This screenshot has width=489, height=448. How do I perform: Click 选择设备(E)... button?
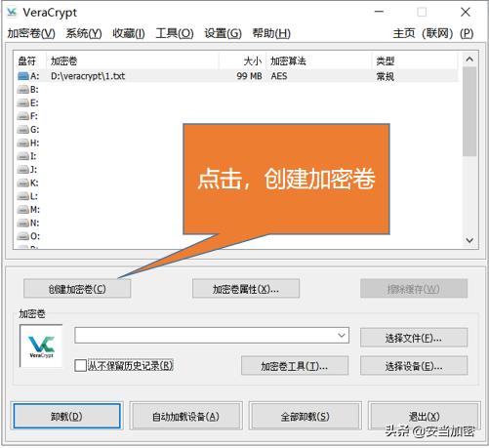(414, 366)
